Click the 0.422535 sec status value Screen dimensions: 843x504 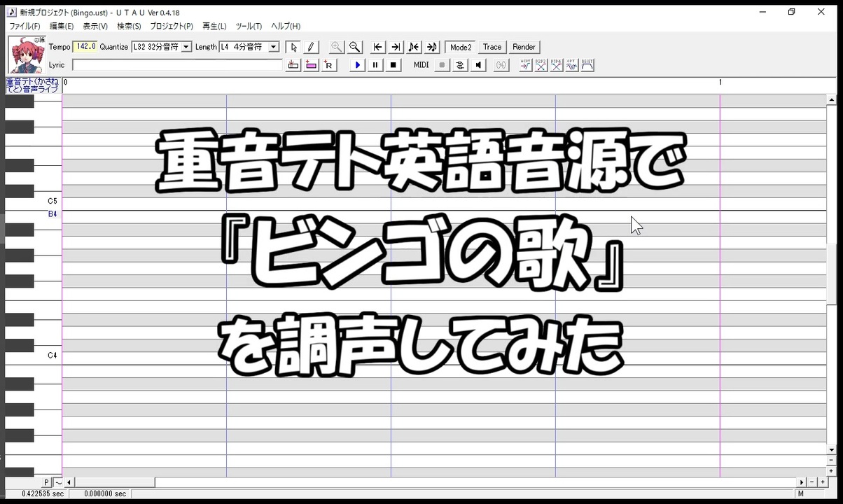(x=43, y=494)
